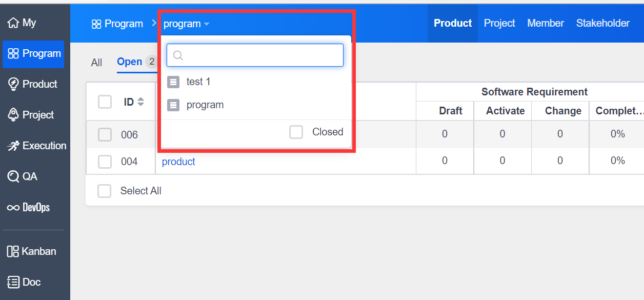Choose test 1 from program list
The image size is (644, 300).
coord(198,82)
